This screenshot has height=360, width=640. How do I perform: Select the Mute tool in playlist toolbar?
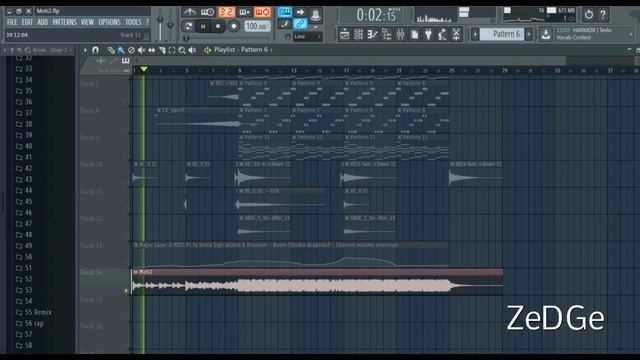(141, 50)
